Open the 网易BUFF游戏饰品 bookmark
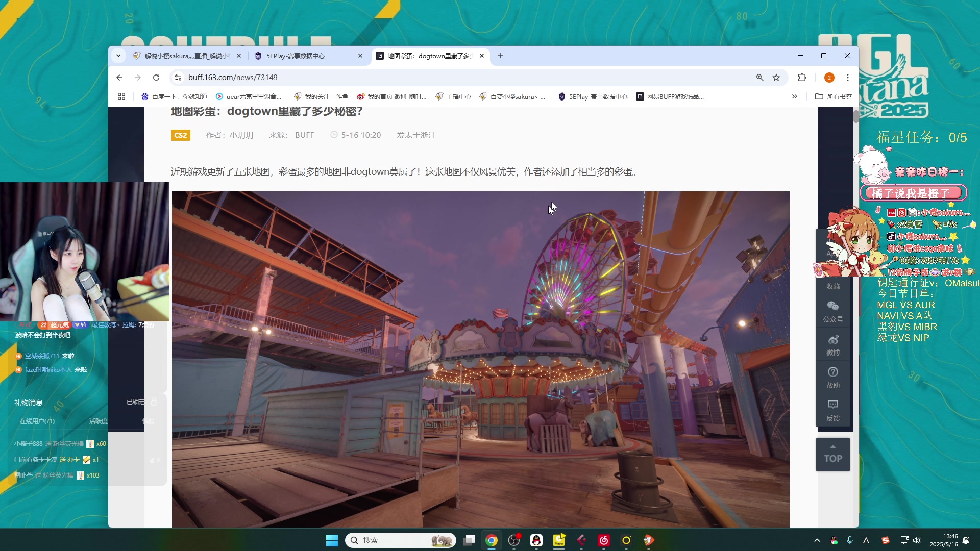Image resolution: width=980 pixels, height=551 pixels. [670, 96]
